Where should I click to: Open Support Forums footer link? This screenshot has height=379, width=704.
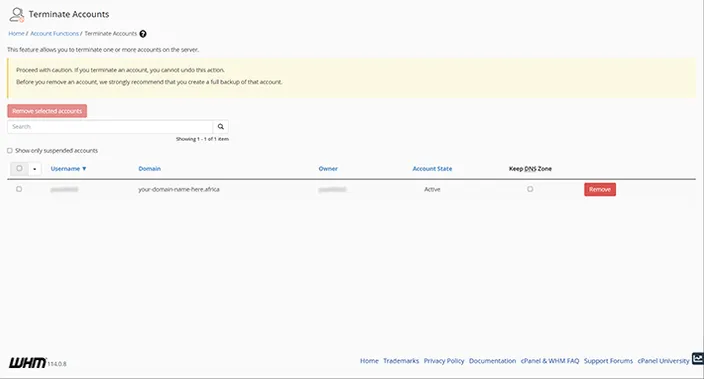(x=608, y=361)
